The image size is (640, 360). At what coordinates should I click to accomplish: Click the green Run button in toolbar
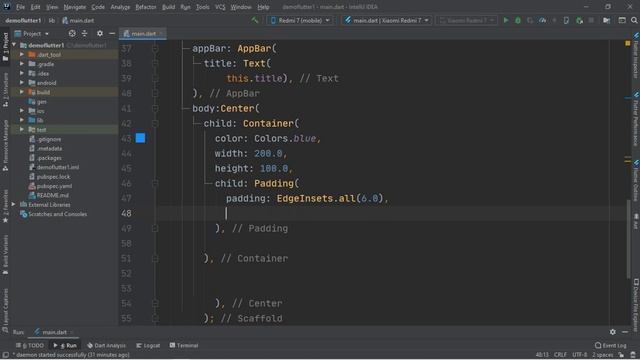506,20
